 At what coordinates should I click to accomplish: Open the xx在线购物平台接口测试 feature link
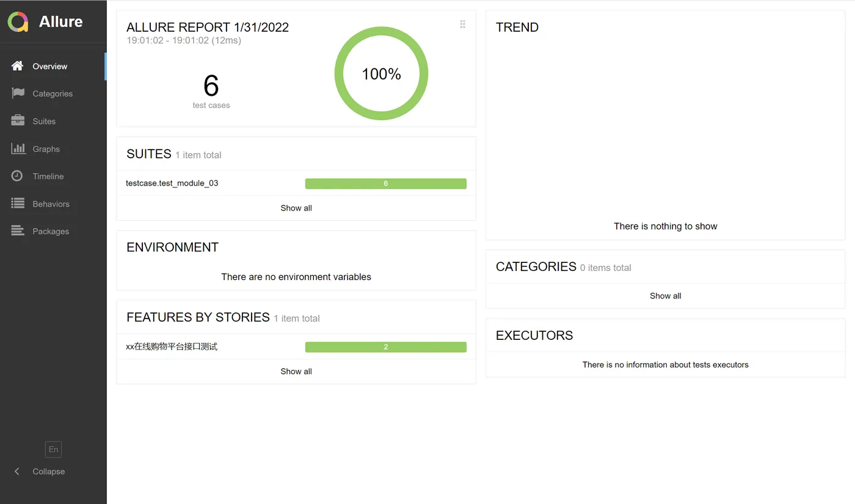[x=172, y=347]
